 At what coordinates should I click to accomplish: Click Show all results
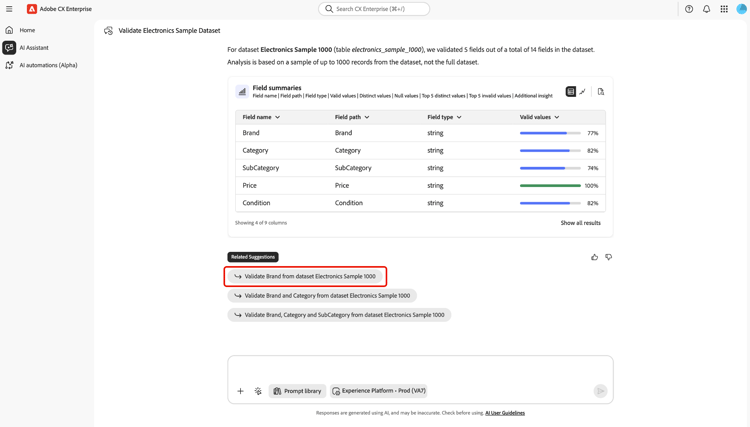[580, 223]
